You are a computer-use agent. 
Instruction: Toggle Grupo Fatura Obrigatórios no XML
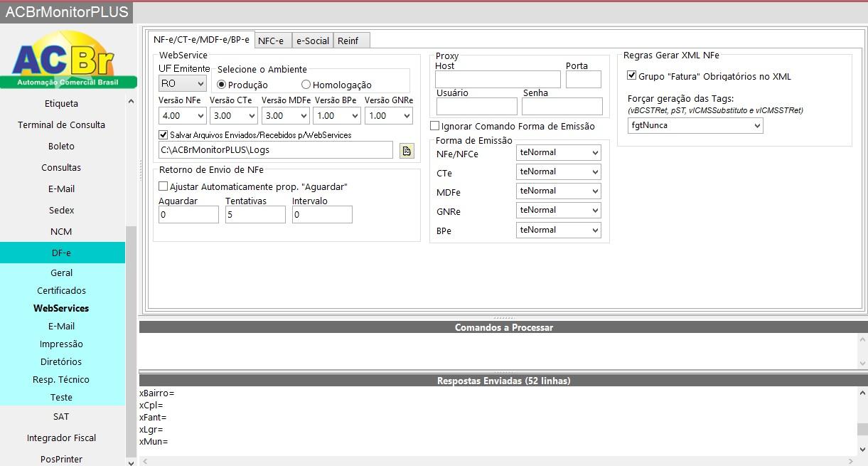pyautogui.click(x=632, y=75)
